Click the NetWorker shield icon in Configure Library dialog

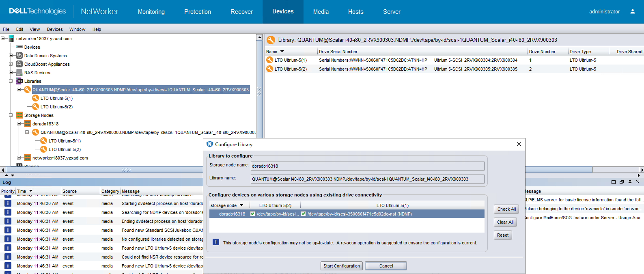(x=210, y=144)
